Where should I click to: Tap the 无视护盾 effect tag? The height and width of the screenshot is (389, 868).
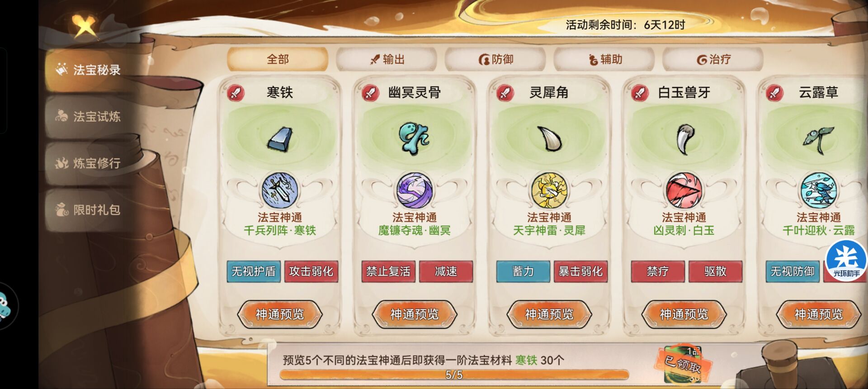click(x=254, y=271)
